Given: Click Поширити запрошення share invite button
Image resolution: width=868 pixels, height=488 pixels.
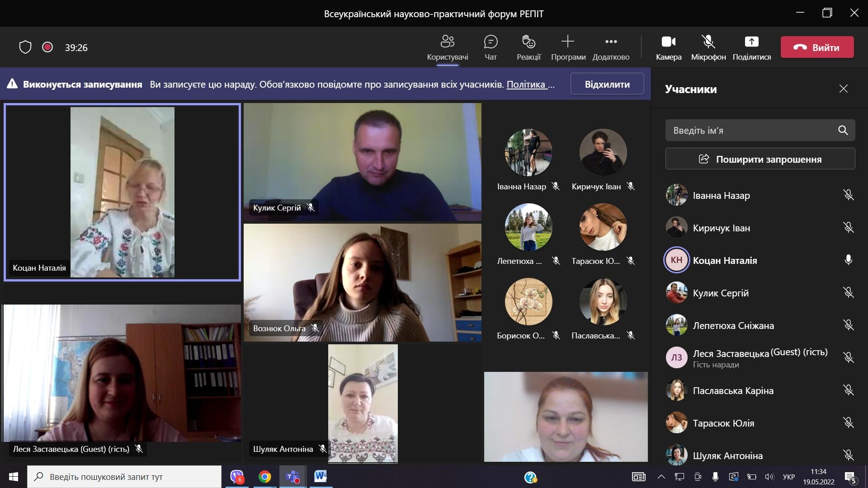Looking at the screenshot, I should [760, 159].
